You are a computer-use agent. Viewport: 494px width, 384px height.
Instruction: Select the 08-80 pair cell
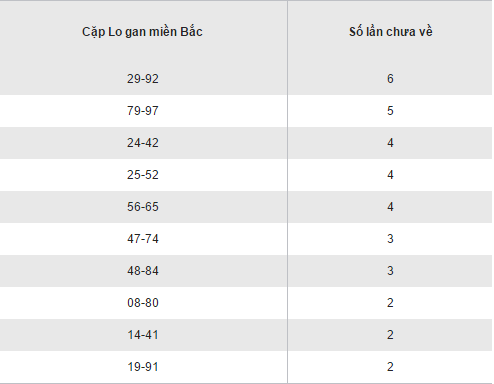[143, 303]
